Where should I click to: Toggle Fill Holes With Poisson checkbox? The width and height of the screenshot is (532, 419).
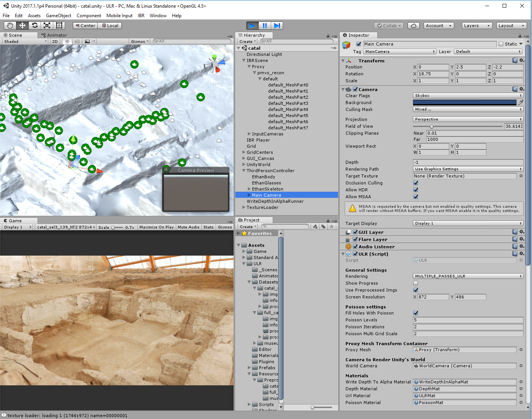tap(416, 313)
